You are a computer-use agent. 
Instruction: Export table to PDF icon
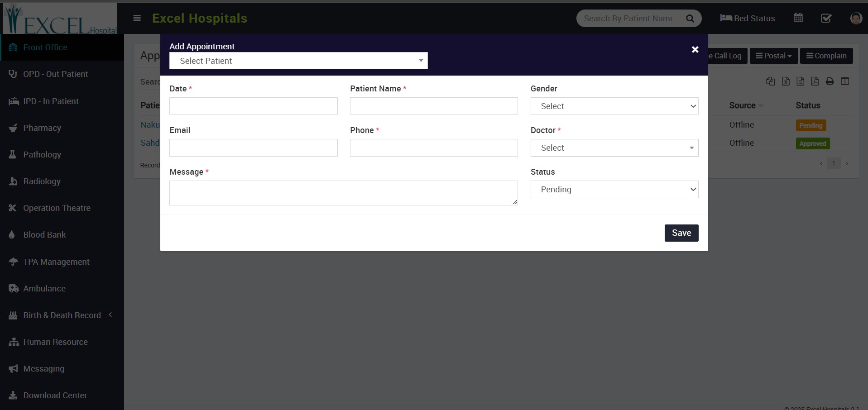coord(815,81)
